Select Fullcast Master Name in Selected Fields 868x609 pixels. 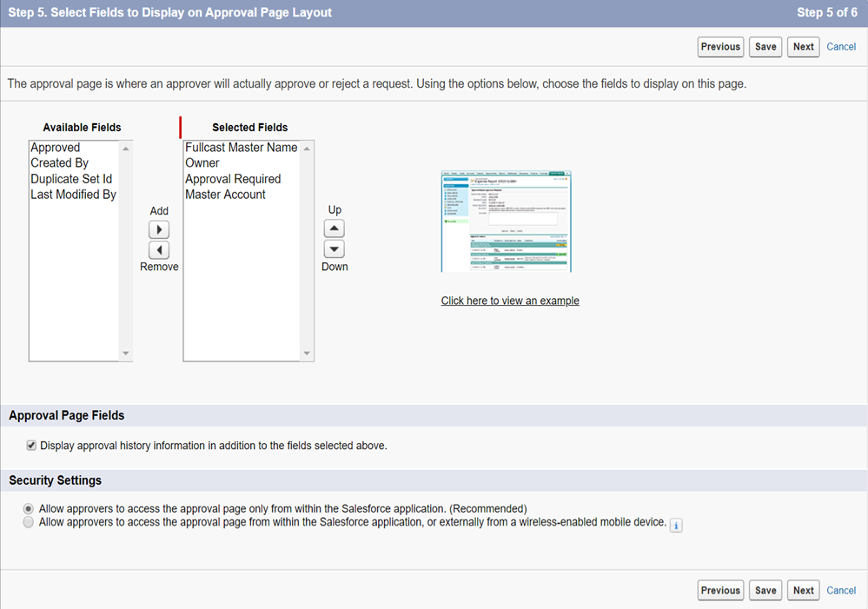(242, 148)
